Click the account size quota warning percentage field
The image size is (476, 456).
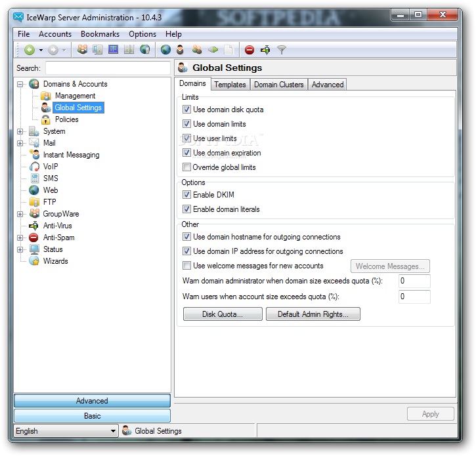point(414,297)
